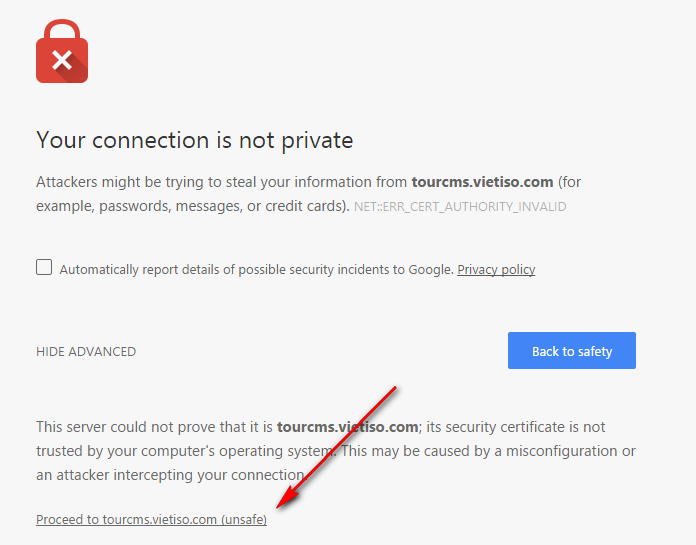The height and width of the screenshot is (545, 696).
Task: Open the Privacy policy link
Action: click(x=496, y=269)
